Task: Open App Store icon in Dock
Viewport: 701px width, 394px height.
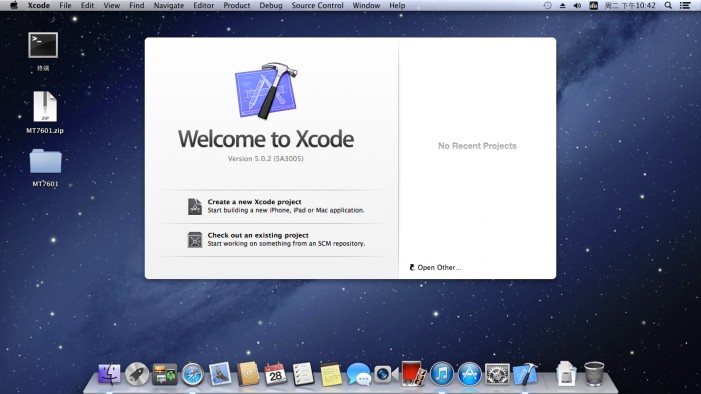Action: [x=469, y=374]
